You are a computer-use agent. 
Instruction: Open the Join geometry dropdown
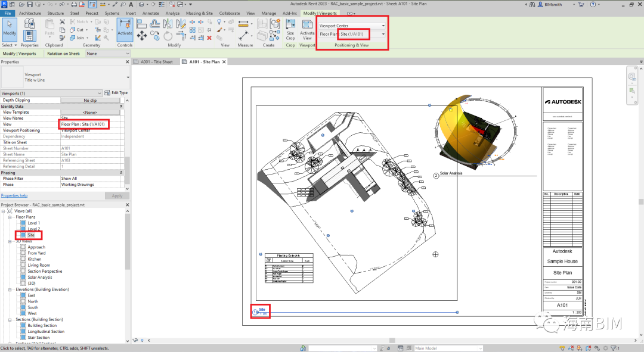[88, 38]
